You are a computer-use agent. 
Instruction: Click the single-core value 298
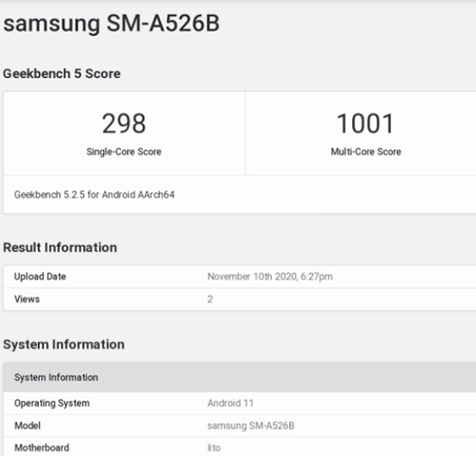click(x=124, y=123)
